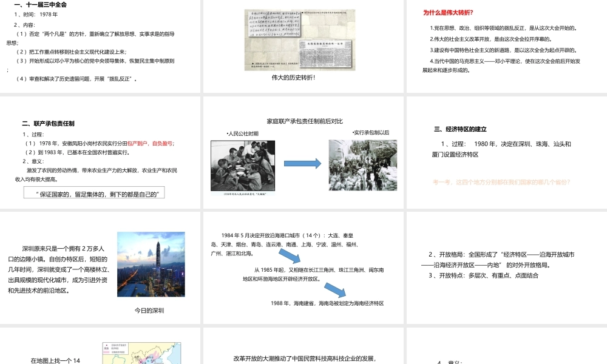Screen dimensions: 607x364
Task: Click the label •人民公社时期
Action: pos(243,134)
